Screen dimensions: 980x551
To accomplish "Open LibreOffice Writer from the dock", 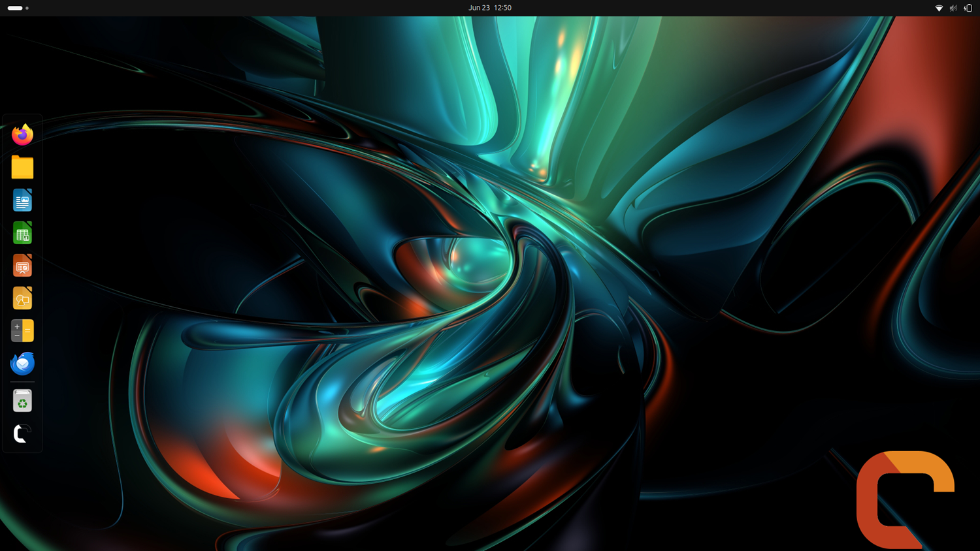I will tap(22, 200).
